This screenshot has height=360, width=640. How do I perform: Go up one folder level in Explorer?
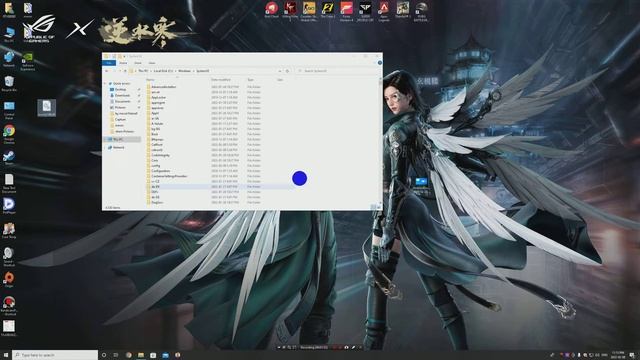pyautogui.click(x=125, y=71)
